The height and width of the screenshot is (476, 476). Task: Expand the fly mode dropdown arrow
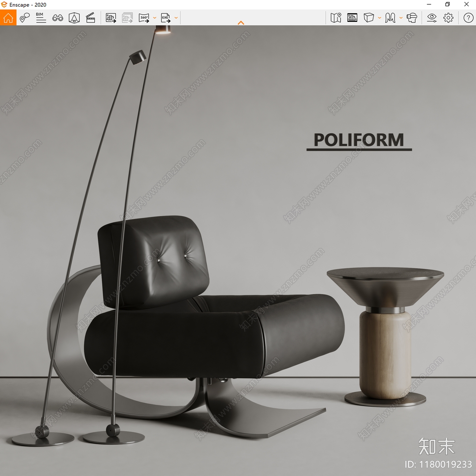(401, 18)
